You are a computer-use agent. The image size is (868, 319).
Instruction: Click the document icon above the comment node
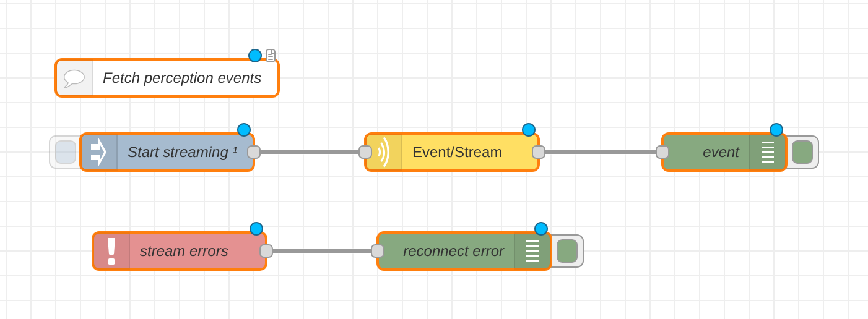271,56
